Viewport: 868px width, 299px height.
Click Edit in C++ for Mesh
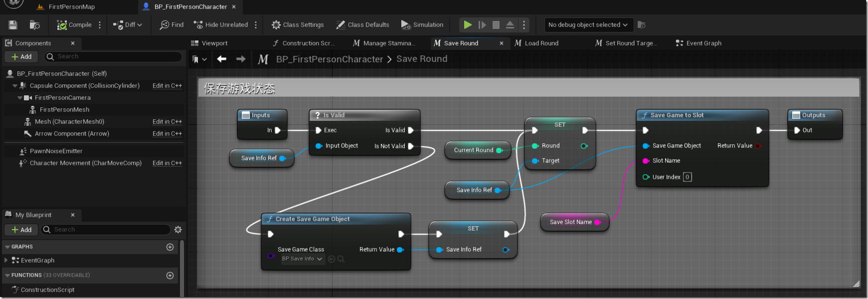(167, 122)
